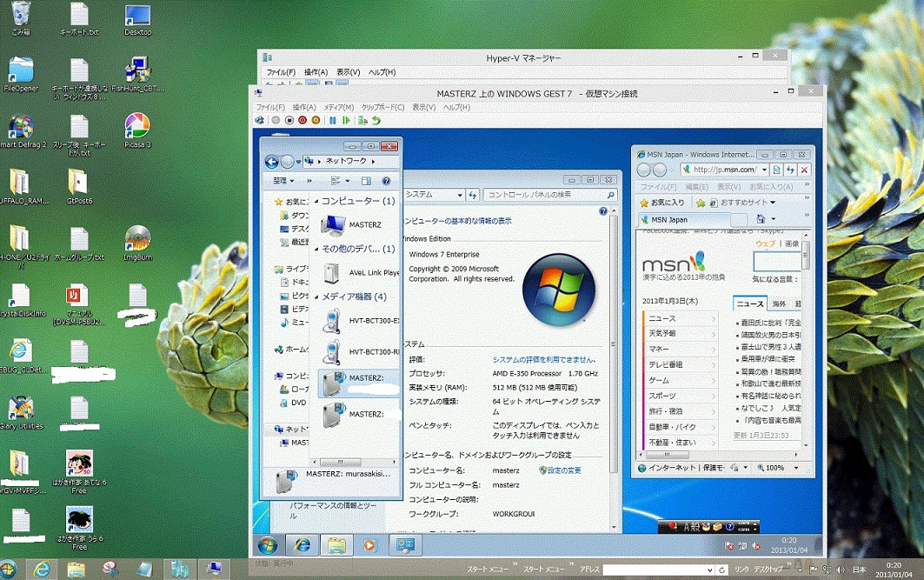
Task: Open the 整理 dropdown in explorer toolbar
Action: click(283, 181)
